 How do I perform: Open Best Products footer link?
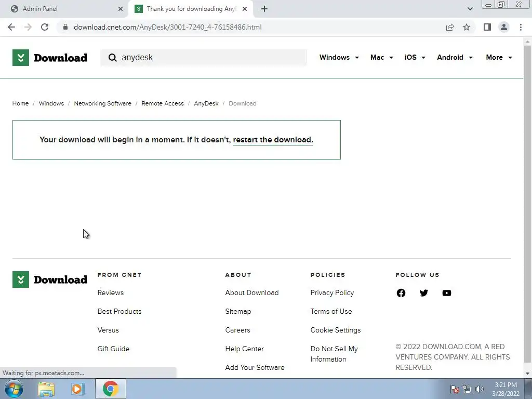[119, 312]
